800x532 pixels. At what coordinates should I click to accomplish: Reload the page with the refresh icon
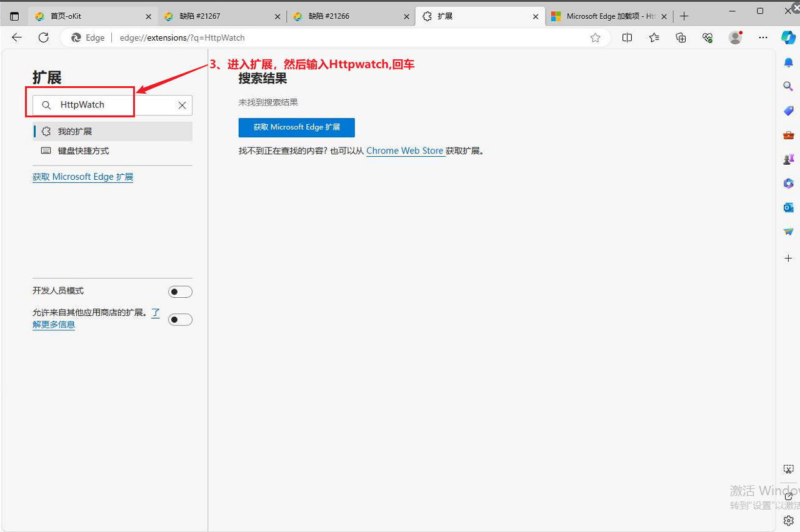(x=43, y=37)
